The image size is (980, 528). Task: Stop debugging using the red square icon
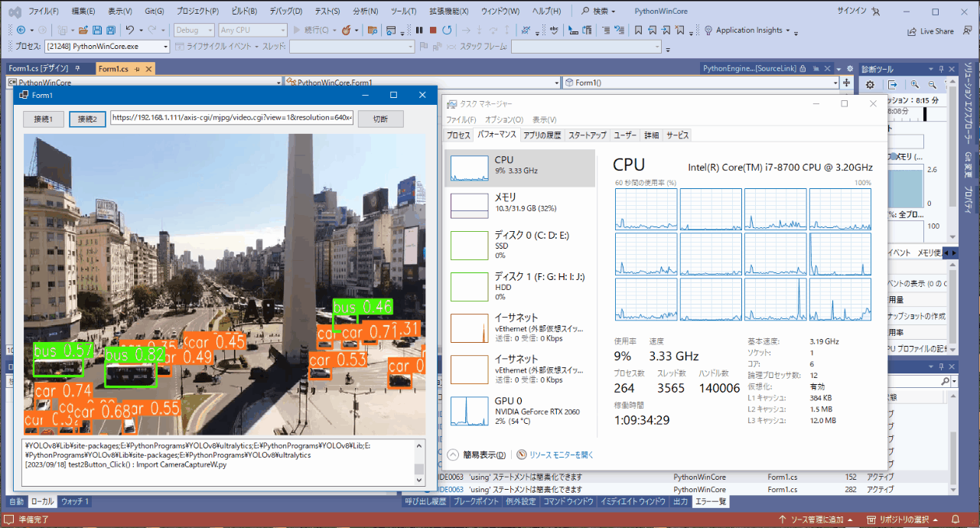point(433,31)
